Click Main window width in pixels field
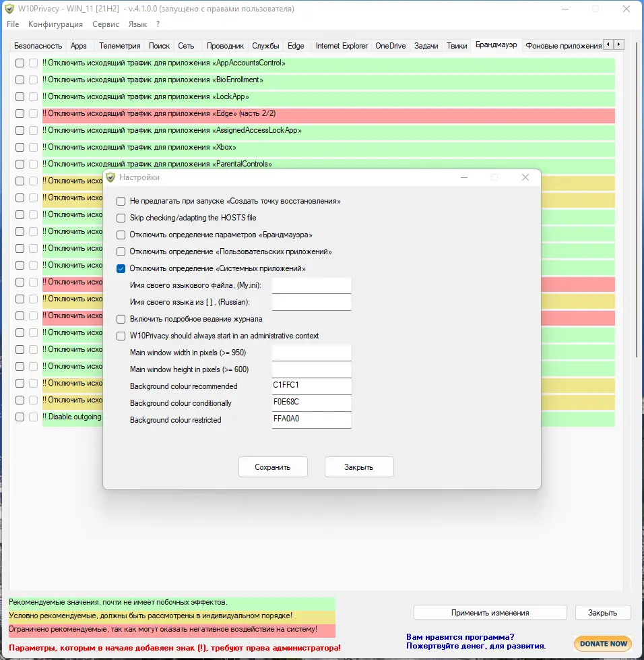This screenshot has width=644, height=660. [312, 353]
